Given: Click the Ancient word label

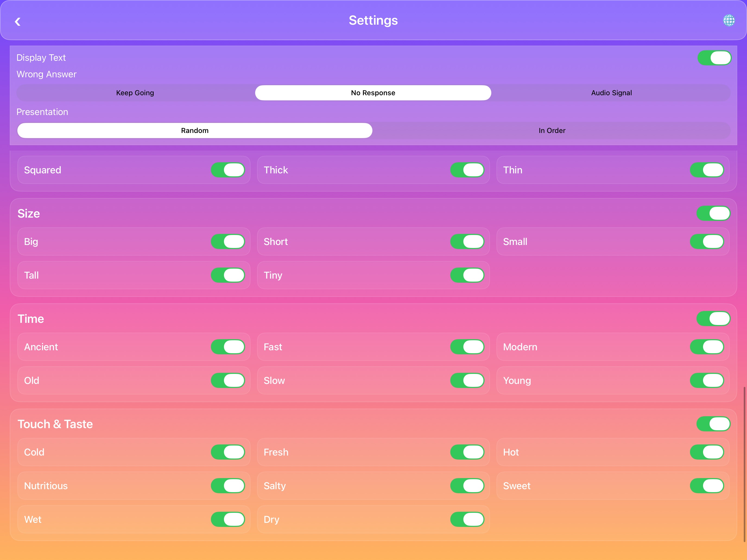Looking at the screenshot, I should tap(41, 347).
